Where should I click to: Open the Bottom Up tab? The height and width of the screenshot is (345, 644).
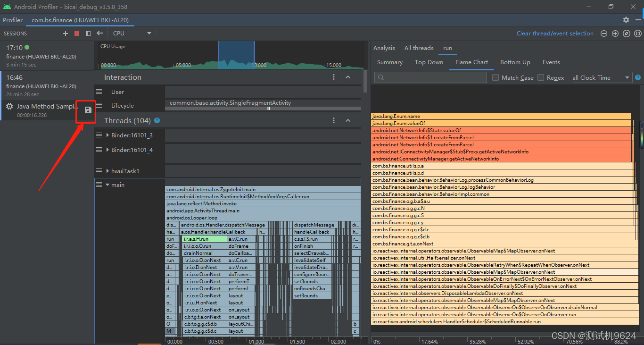click(515, 62)
